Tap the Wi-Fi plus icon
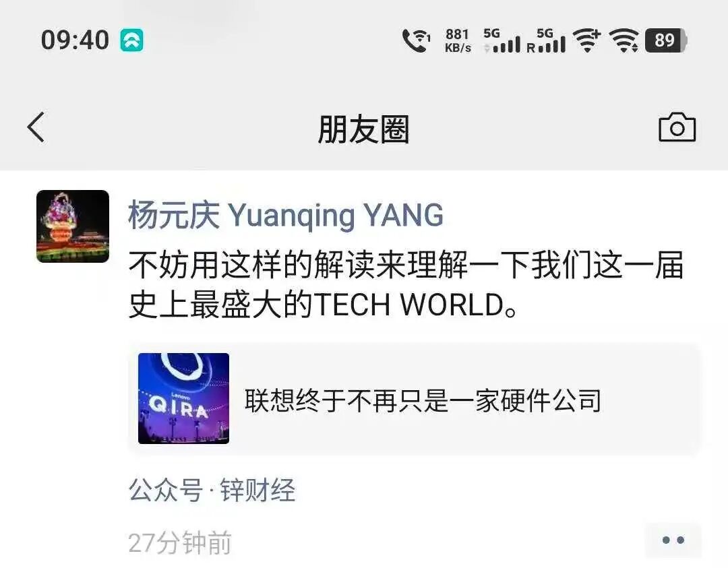The height and width of the screenshot is (568, 728). point(587,40)
